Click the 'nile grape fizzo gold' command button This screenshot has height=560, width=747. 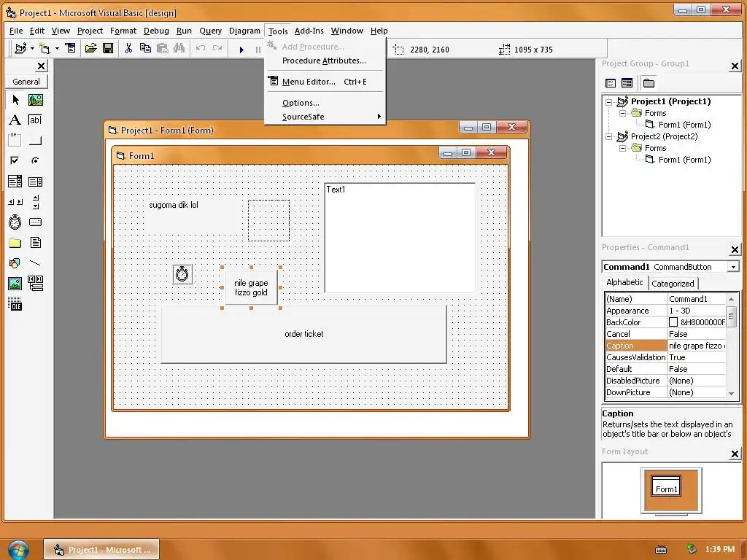coord(251,287)
